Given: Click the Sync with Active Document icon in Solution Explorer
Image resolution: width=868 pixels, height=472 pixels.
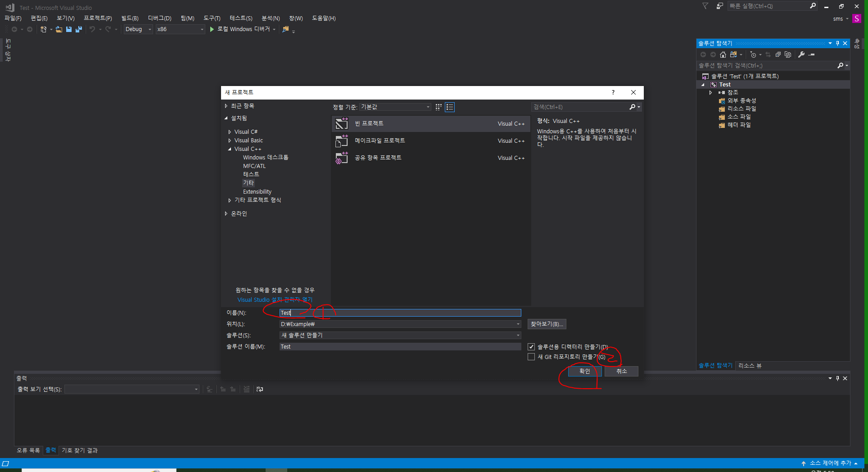Looking at the screenshot, I should point(768,54).
